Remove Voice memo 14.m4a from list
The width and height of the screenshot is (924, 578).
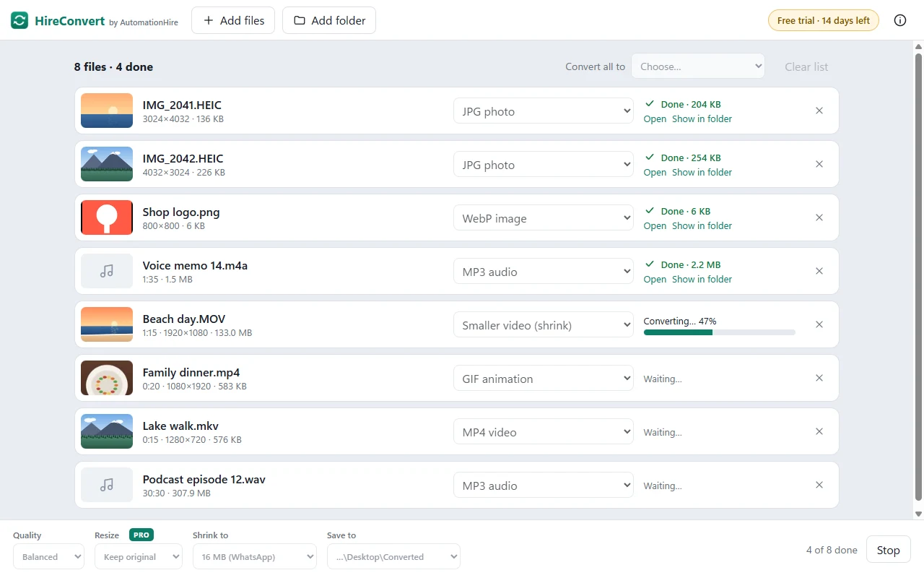pos(819,271)
